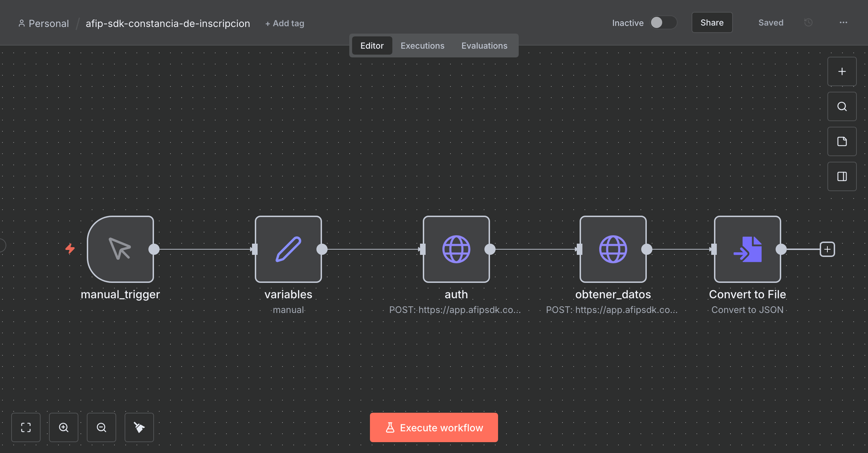Tidy up nodes with broom icon
This screenshot has width=868, height=453.
point(139,427)
